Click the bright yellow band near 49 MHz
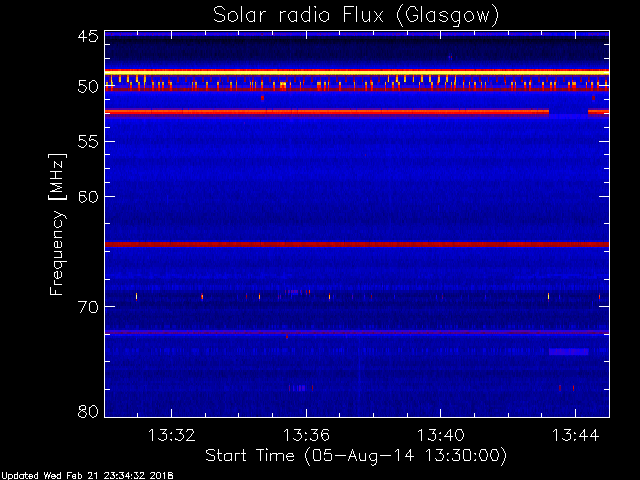Screen dimensions: 640x480 point(357,72)
